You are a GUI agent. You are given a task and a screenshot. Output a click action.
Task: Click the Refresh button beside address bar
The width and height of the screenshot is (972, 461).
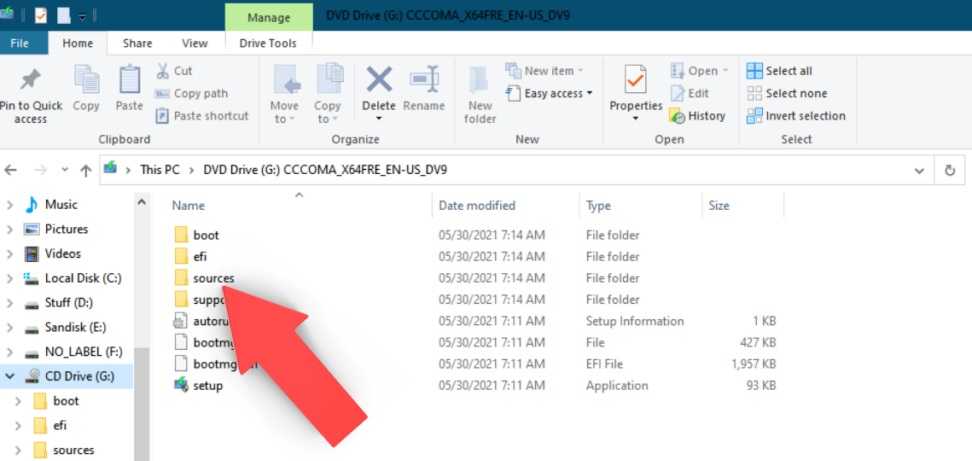coord(950,170)
